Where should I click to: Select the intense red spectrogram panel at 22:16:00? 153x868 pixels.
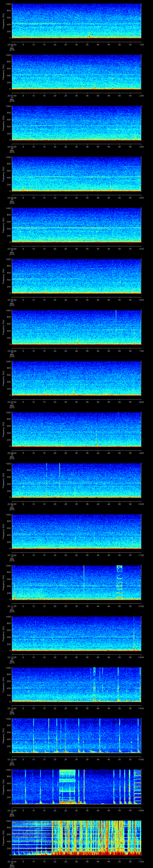(77, 838)
